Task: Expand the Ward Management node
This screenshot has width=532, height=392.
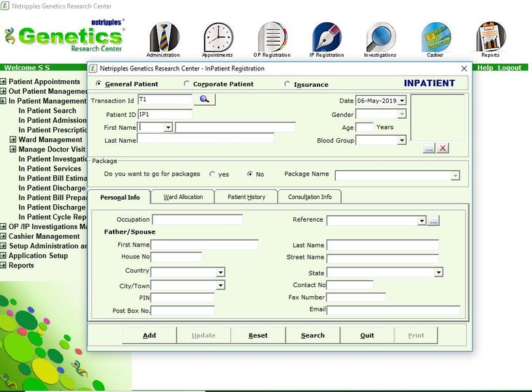Action: coord(13,140)
